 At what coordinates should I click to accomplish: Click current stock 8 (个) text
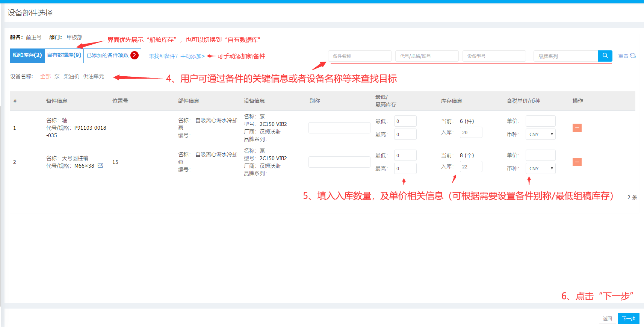(x=467, y=155)
